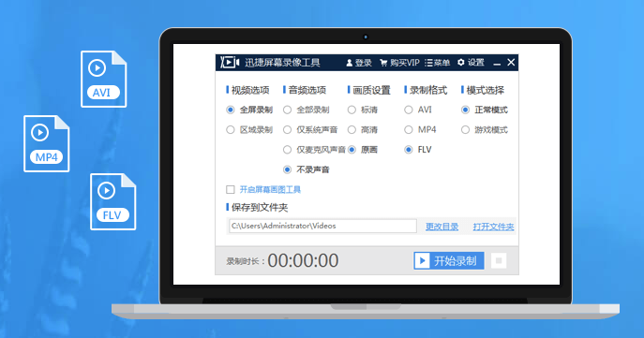Click the 保存到文件夹 heading
Screen dimensions: 644x338
[x=260, y=208]
